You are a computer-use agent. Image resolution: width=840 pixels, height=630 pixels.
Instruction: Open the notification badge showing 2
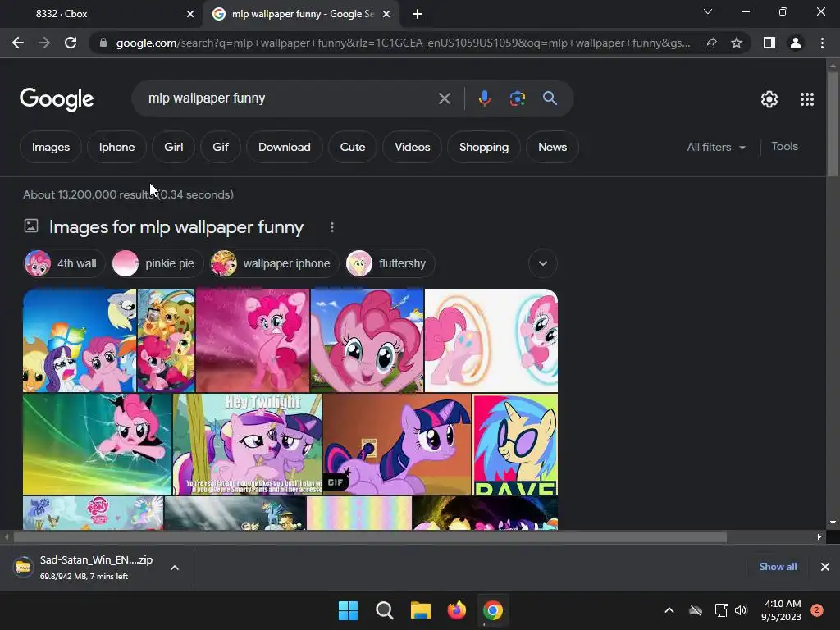[817, 609]
